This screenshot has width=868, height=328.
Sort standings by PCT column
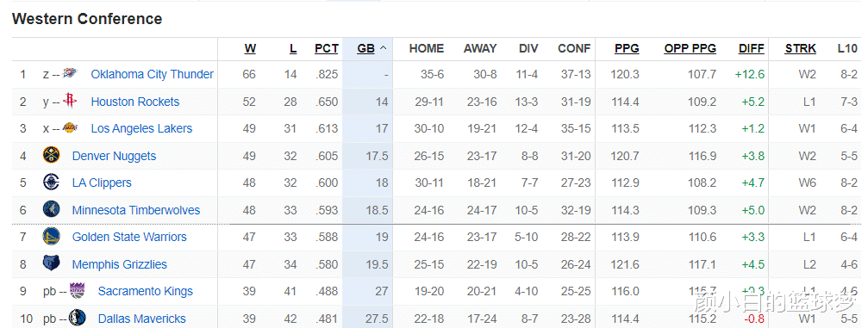[327, 49]
